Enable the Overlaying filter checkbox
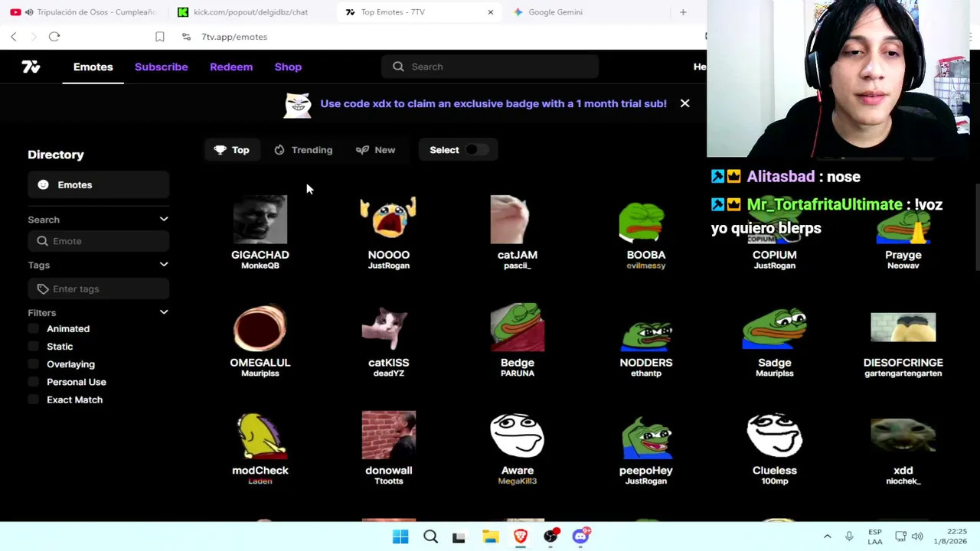The width and height of the screenshot is (980, 551). tap(33, 364)
